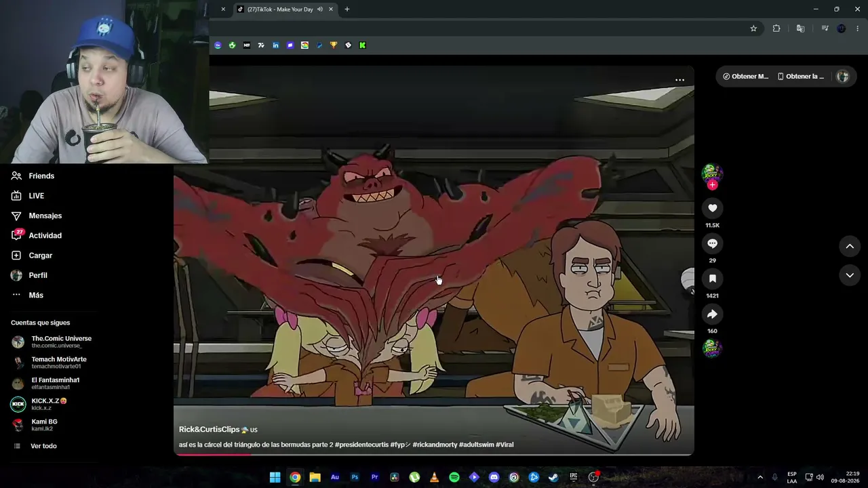The height and width of the screenshot is (488, 868).
Task: Launch Adobe Audition from the taskbar
Action: coord(335,477)
